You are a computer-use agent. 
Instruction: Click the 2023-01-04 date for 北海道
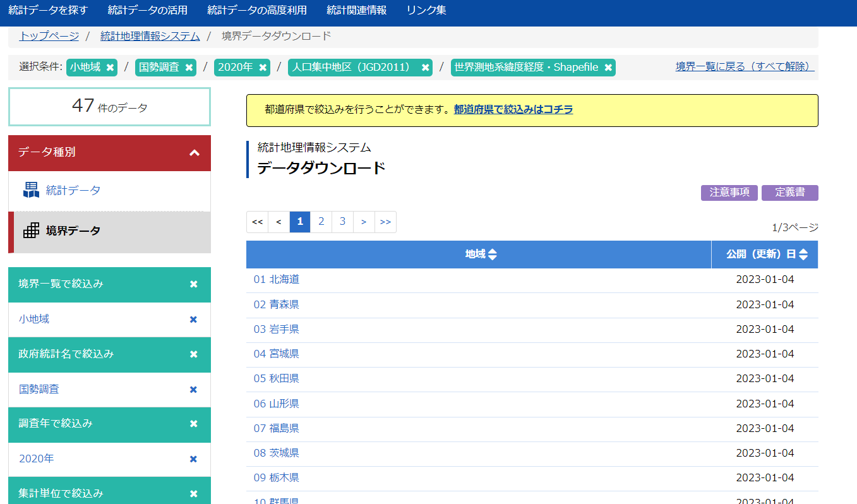(x=765, y=279)
